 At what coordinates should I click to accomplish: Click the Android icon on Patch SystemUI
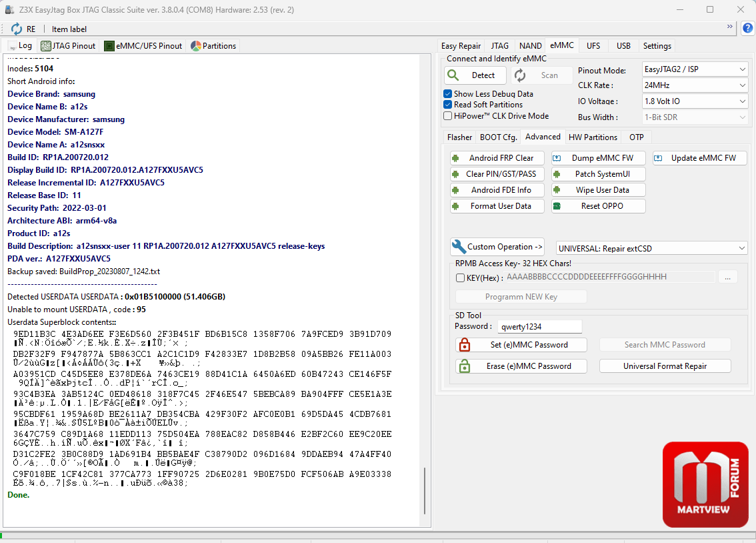(557, 174)
